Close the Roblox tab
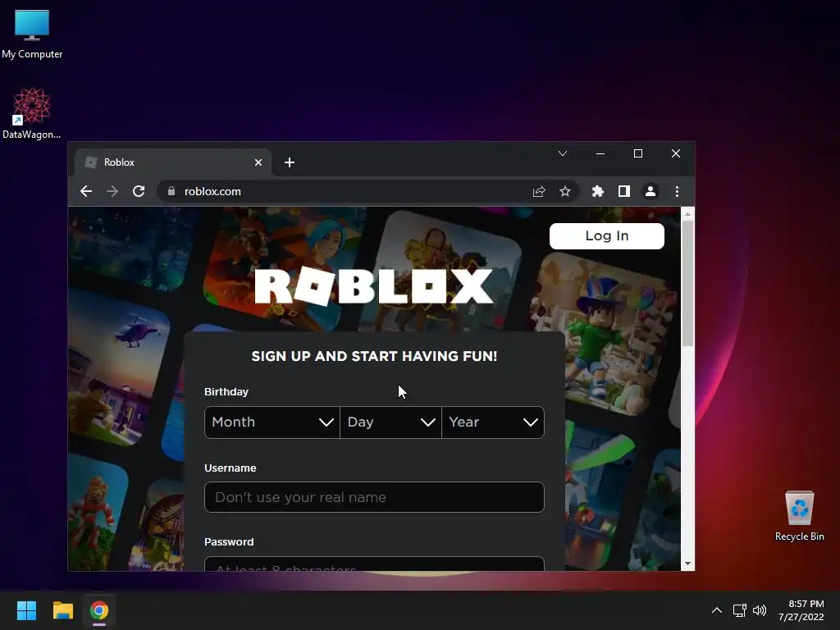The image size is (840, 630). 258,162
